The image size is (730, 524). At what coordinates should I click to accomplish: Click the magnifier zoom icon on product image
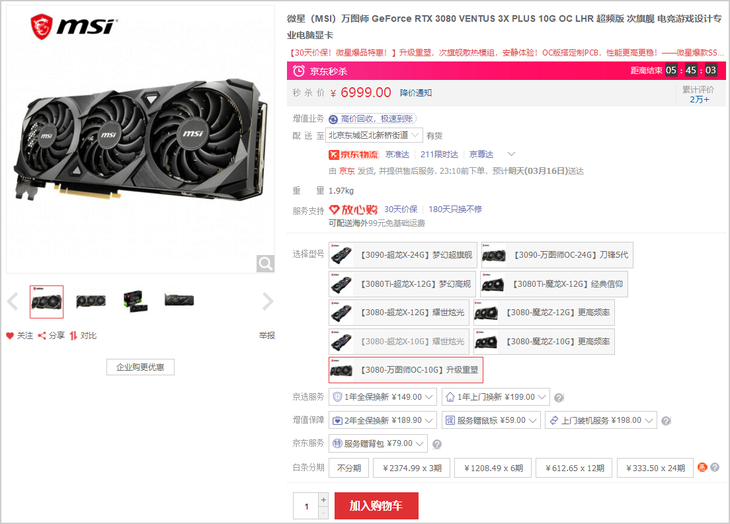265,263
